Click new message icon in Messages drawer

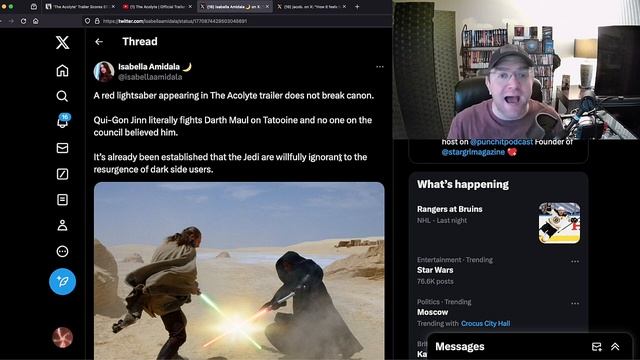596,347
